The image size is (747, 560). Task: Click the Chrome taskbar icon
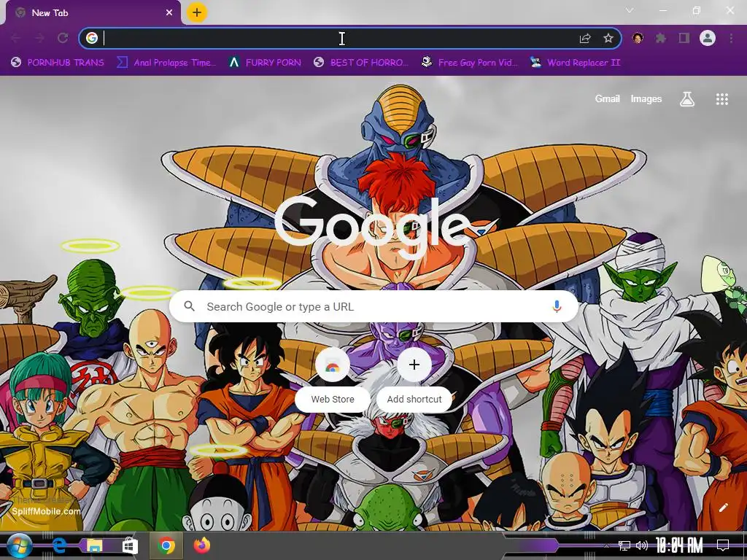tap(166, 545)
